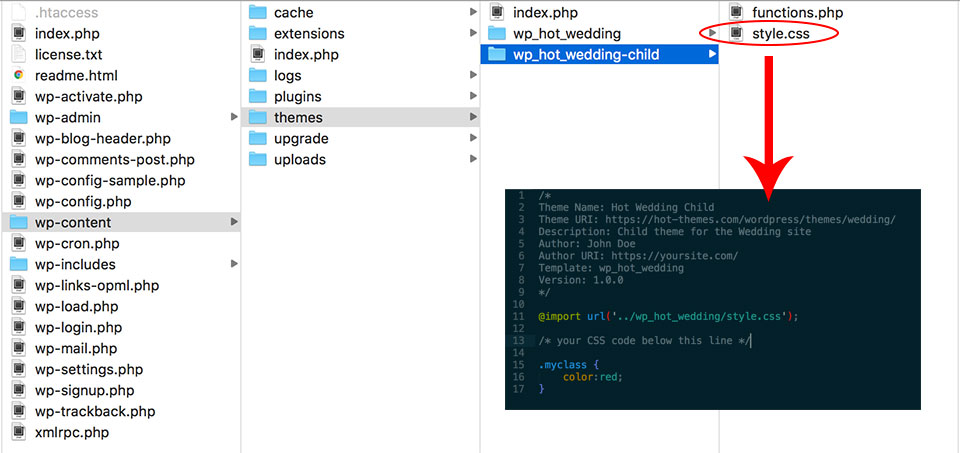Viewport: 960px width, 453px height.
Task: Expand the wp_hot_wedding-child folder arrow
Action: (x=712, y=54)
